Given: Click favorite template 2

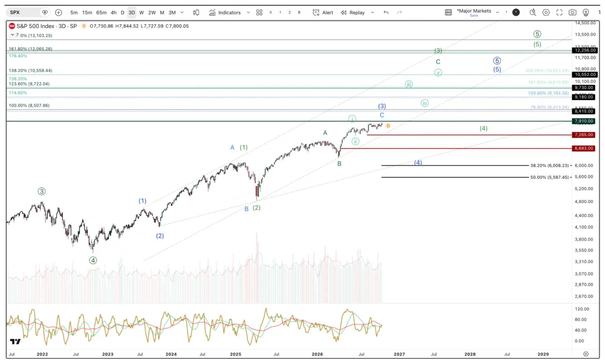Looking at the screenshot, I should pos(290,12).
